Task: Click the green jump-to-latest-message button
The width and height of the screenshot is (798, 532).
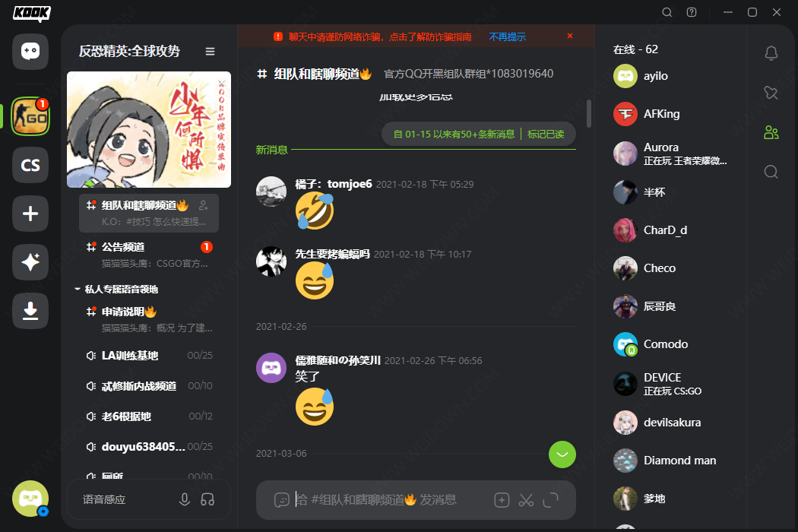Action: click(x=562, y=454)
